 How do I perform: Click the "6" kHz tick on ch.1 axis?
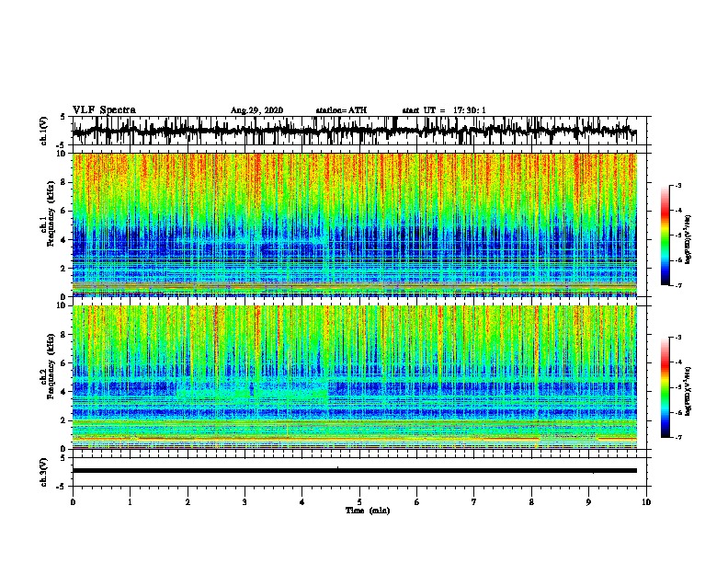click(63, 211)
